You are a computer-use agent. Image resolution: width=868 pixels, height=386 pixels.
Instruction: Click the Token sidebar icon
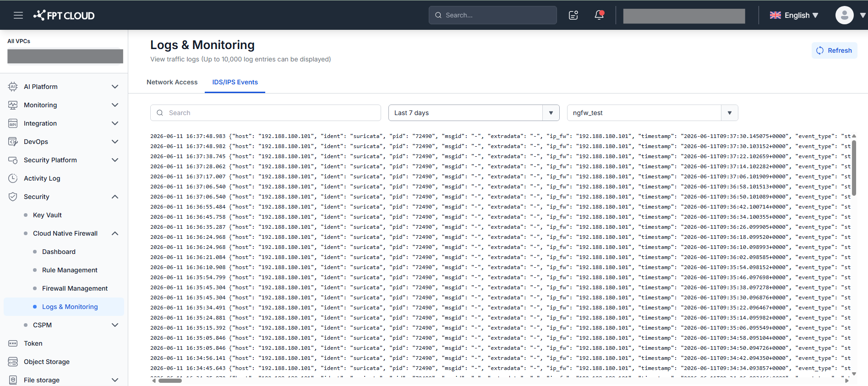click(x=13, y=343)
